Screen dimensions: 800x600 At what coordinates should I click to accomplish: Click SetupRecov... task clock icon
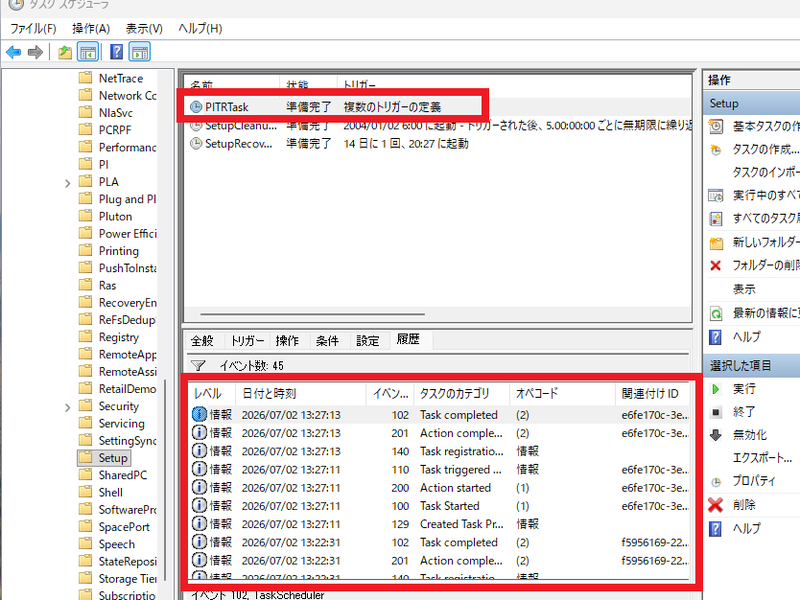pos(196,143)
